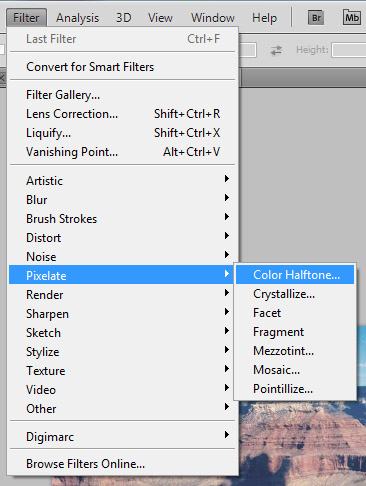Viewport: 366px width, 486px height.
Task: Apply the Color Halftone filter
Action: click(295, 275)
